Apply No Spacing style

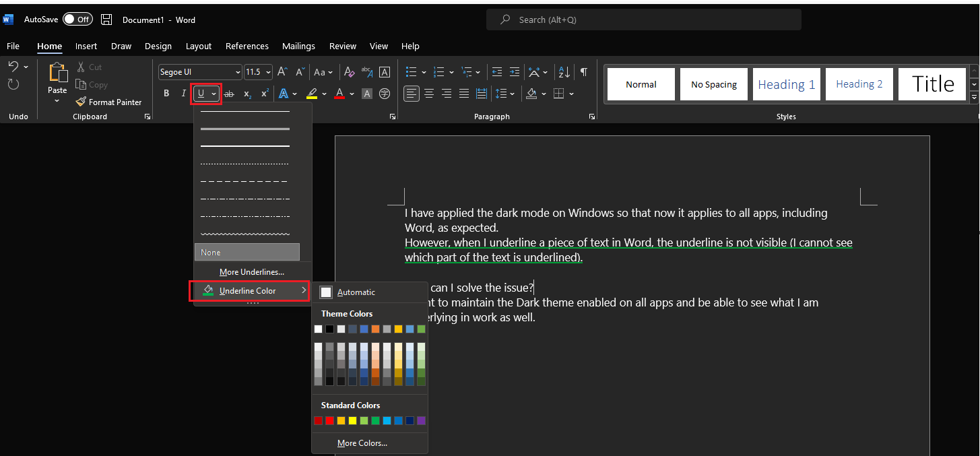(714, 84)
